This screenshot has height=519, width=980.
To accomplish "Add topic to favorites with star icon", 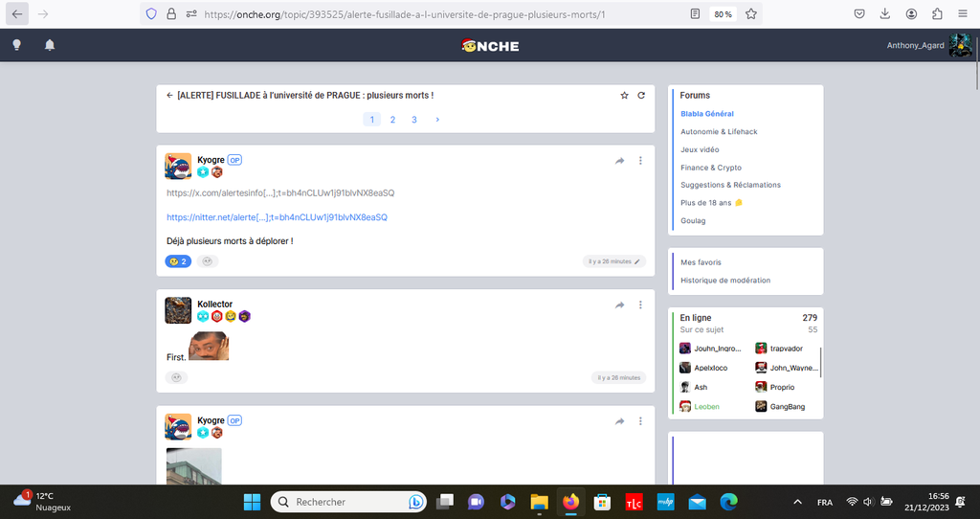I will point(625,96).
